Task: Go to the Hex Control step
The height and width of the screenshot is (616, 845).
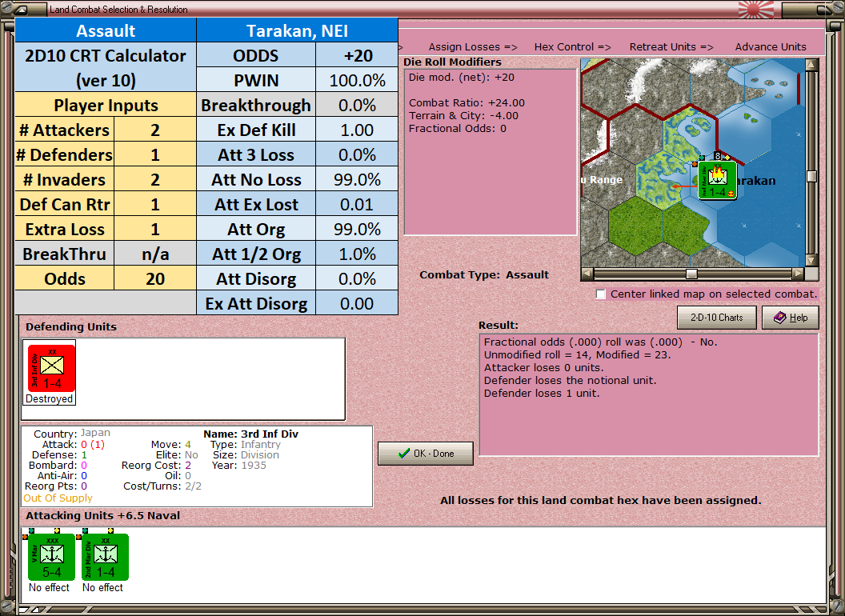Action: pos(572,47)
